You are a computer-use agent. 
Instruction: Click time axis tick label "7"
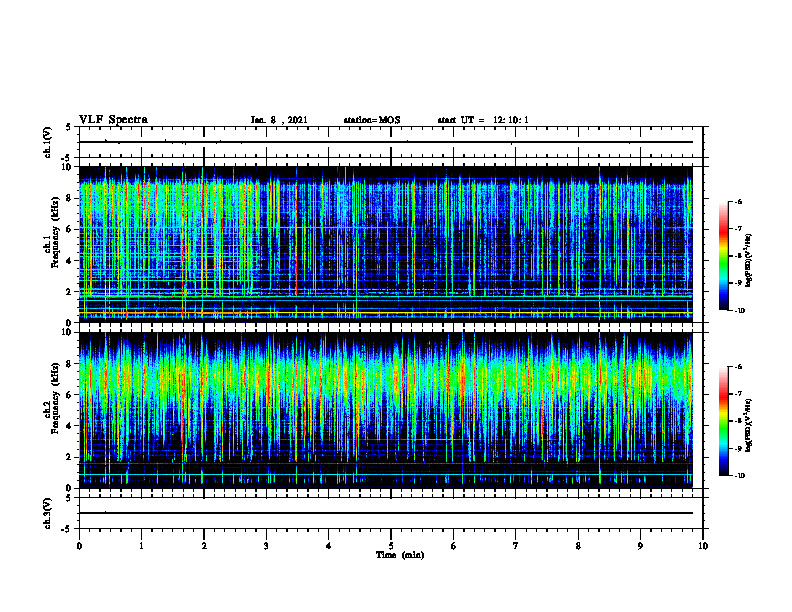(x=516, y=546)
